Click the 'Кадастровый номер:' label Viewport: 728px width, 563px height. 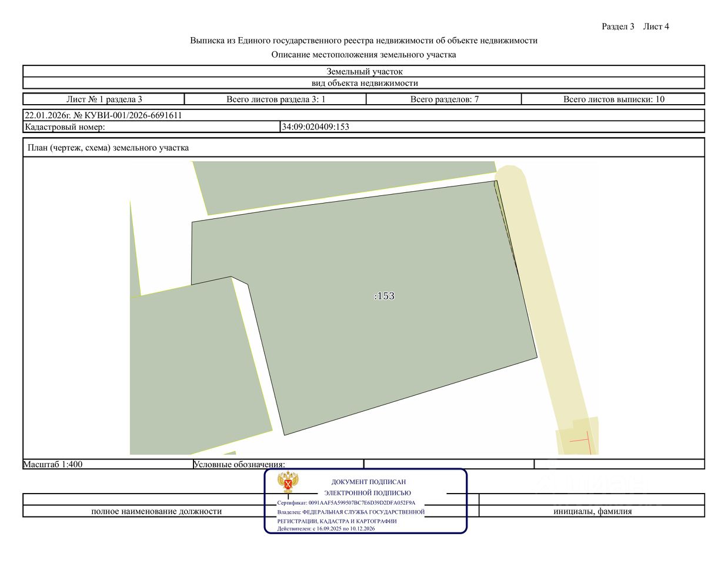pyautogui.click(x=65, y=126)
